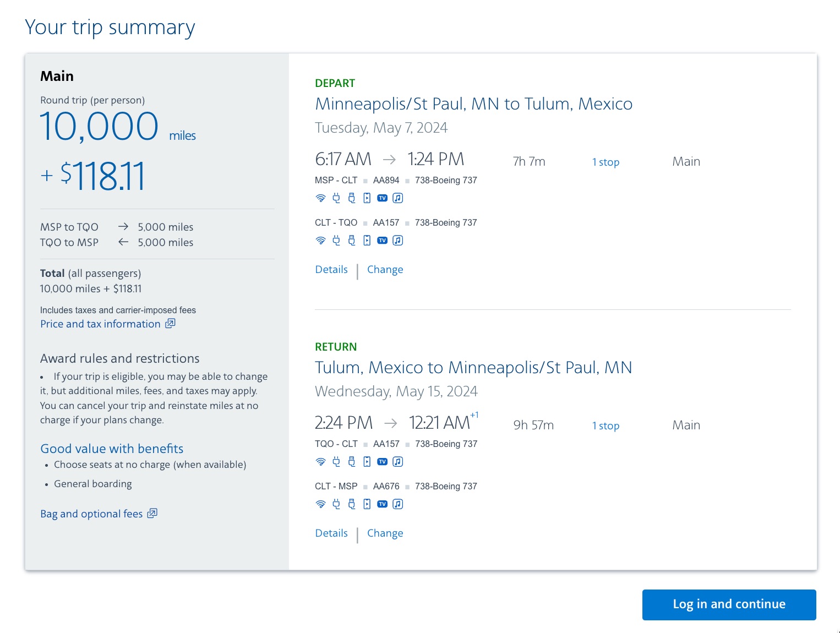This screenshot has width=840, height=633.
Task: Select the live TV icon on the return flight
Action: 382,461
